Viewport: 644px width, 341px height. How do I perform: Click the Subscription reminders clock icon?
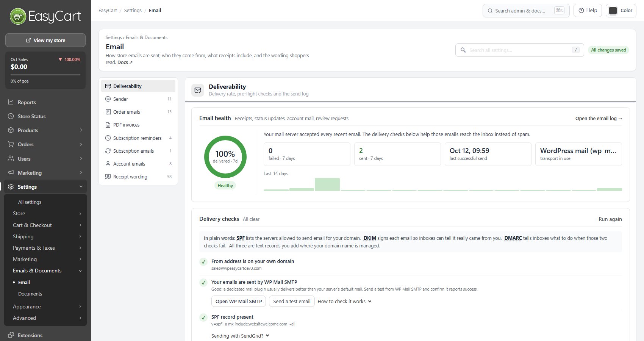pos(108,138)
